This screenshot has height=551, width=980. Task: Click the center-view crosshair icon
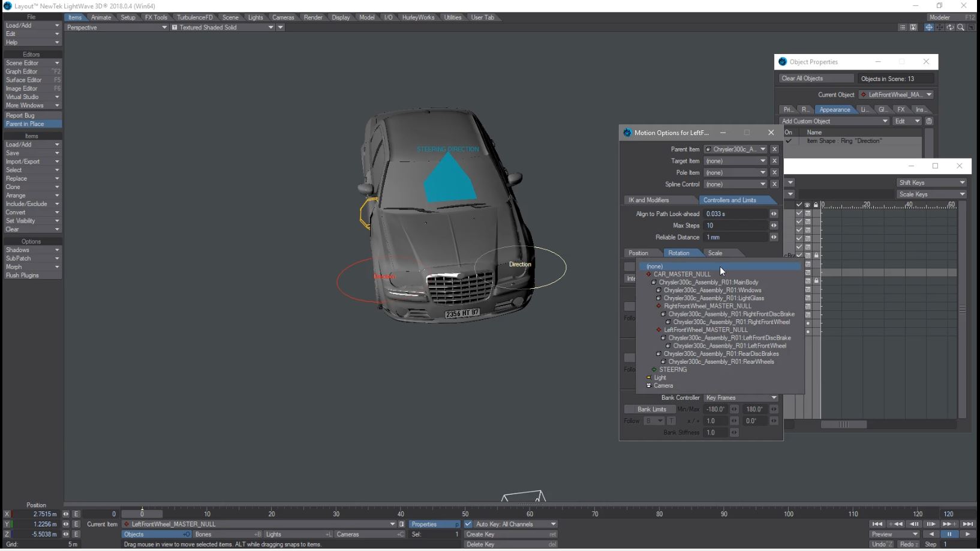tap(928, 28)
